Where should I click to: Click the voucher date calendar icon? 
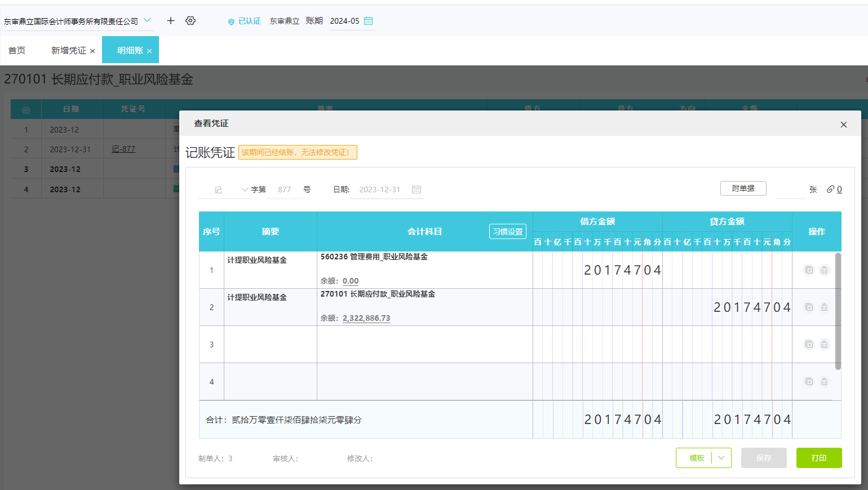(417, 189)
